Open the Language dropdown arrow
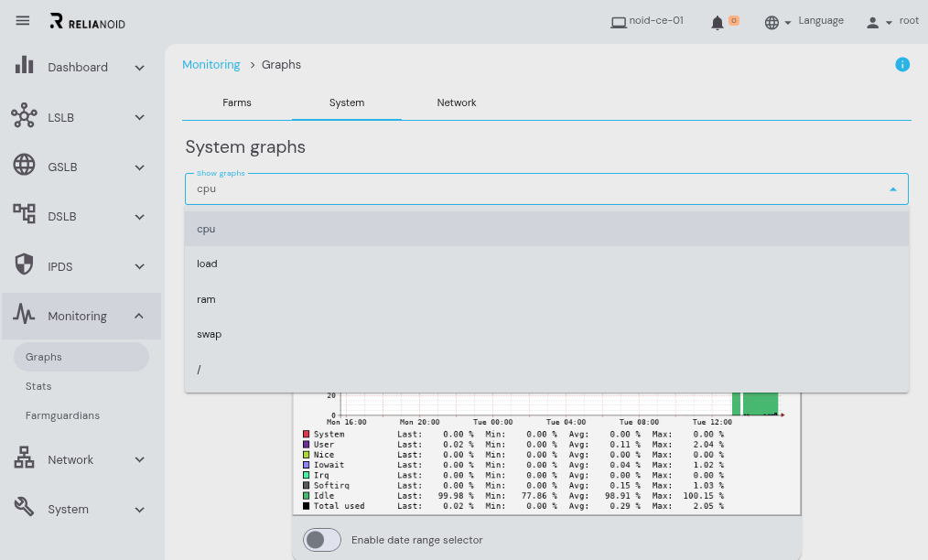This screenshot has width=928, height=560. click(x=788, y=23)
